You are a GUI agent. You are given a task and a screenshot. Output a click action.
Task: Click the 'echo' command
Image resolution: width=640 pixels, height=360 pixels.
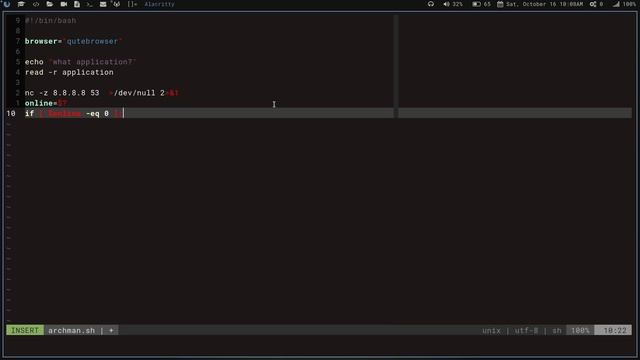pyautogui.click(x=34, y=62)
